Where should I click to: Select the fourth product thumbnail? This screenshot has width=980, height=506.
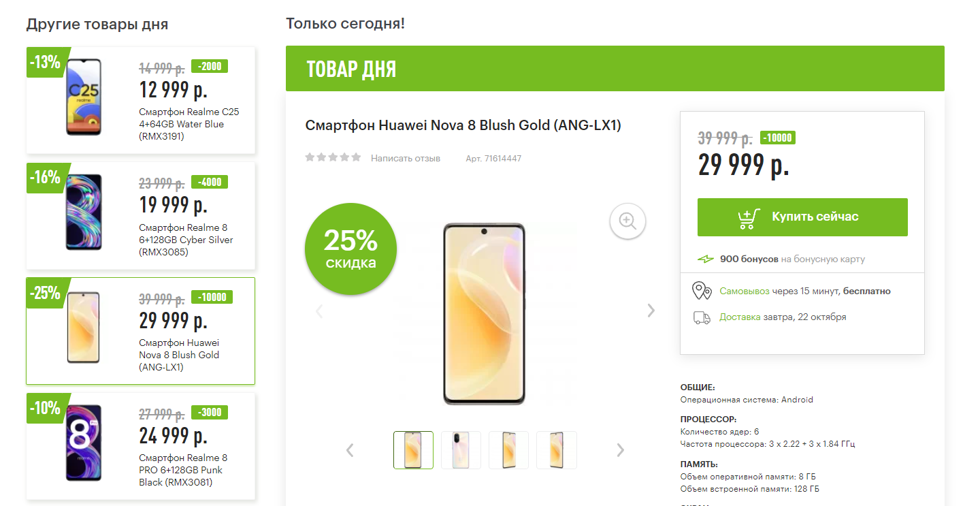point(556,450)
